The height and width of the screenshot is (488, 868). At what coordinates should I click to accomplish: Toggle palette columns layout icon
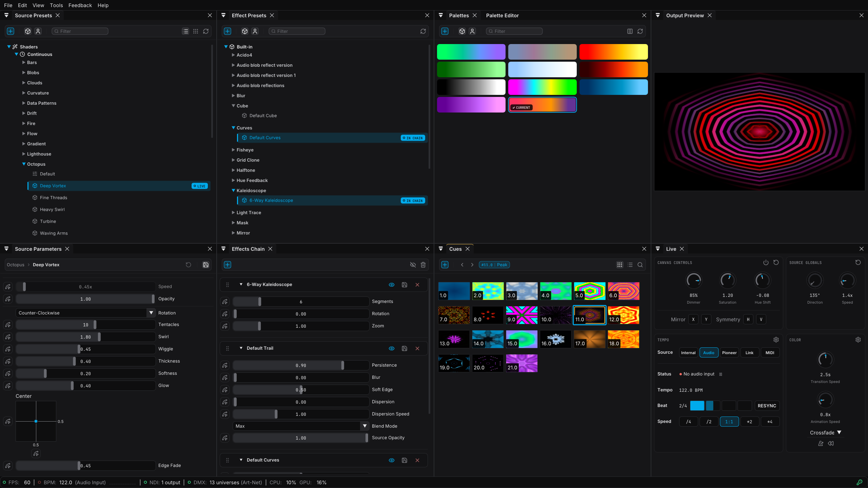point(630,31)
